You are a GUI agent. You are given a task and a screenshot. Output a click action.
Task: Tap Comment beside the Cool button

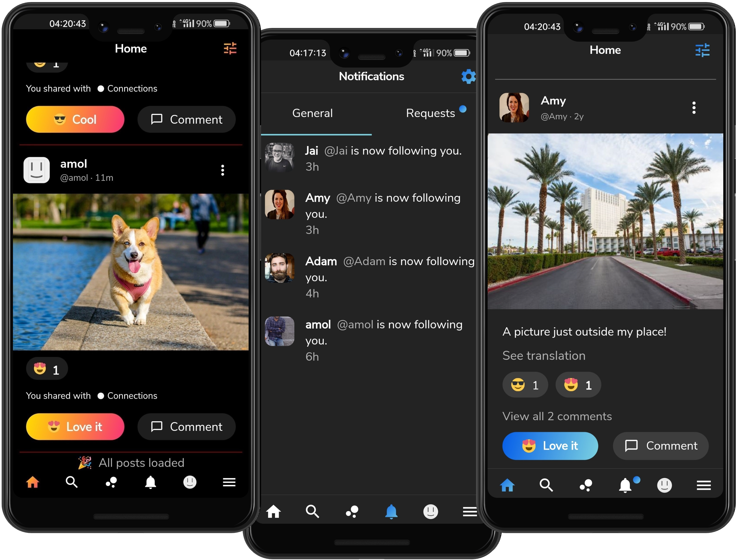click(186, 119)
